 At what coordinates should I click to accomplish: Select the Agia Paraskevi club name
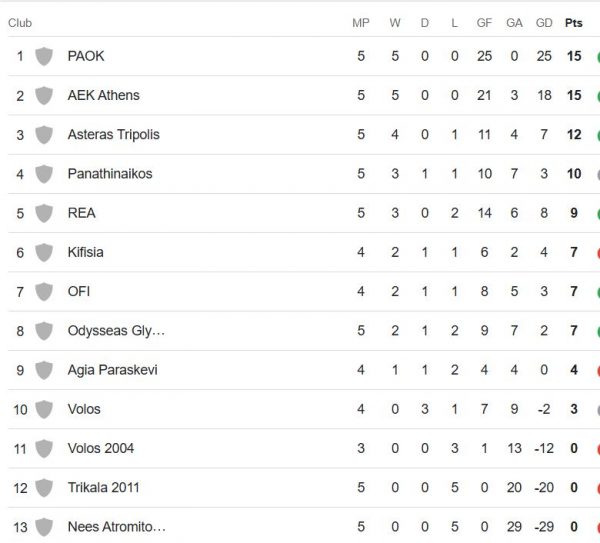(112, 370)
